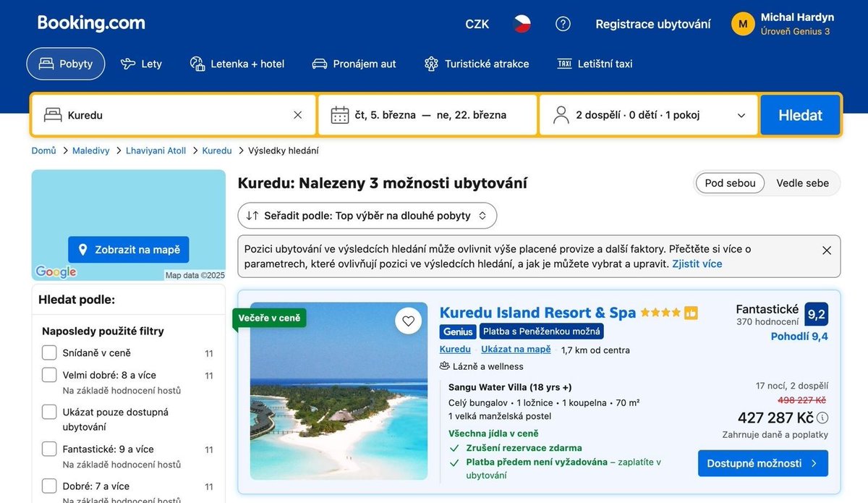Open Maledivy breadcrumb
This screenshot has width=868, height=503.
click(x=91, y=151)
